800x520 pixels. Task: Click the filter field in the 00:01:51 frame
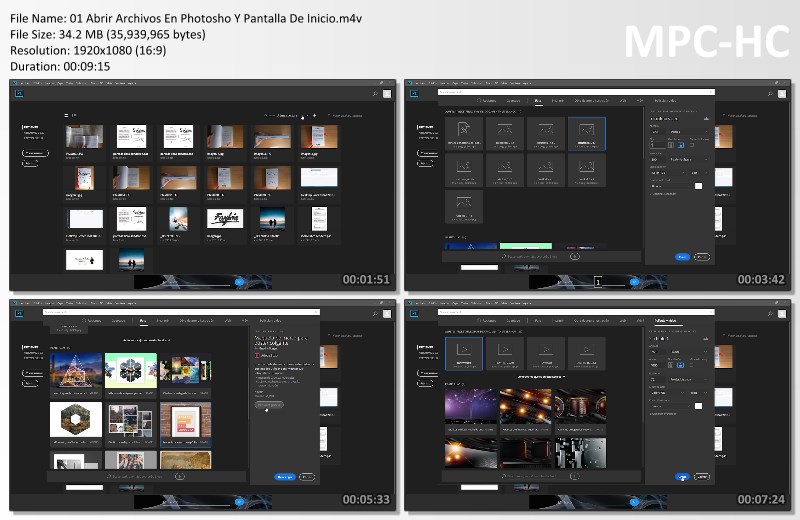point(347,116)
